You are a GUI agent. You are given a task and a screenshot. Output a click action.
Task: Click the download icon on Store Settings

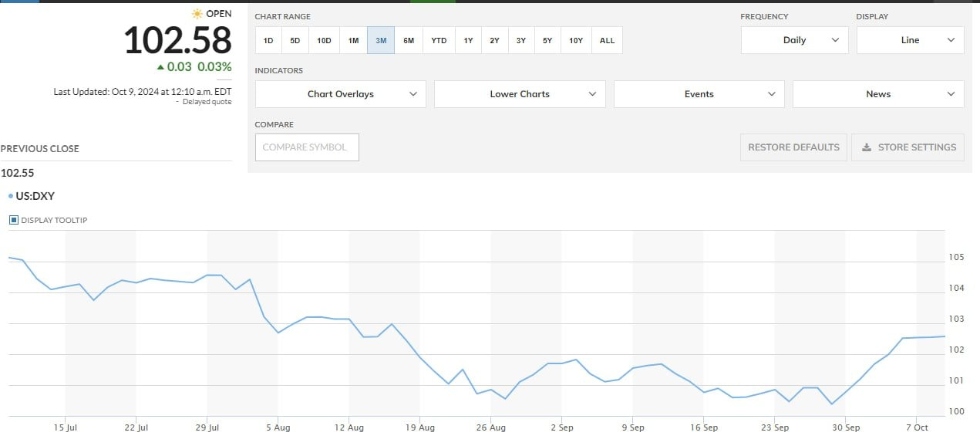867,147
